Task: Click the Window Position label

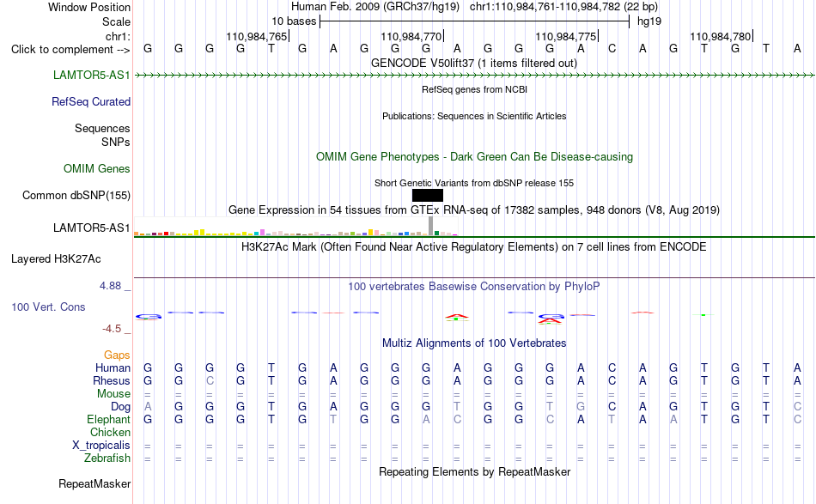Action: [x=89, y=7]
